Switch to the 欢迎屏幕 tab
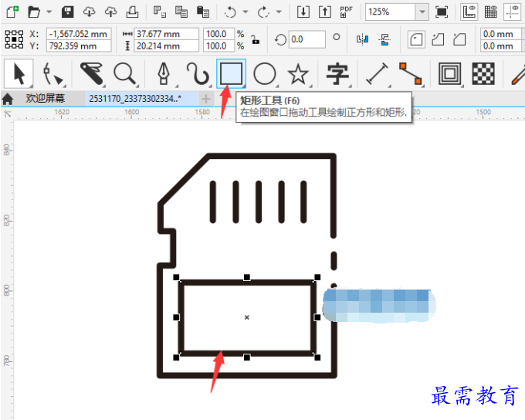The width and height of the screenshot is (525, 420). pyautogui.click(x=46, y=99)
